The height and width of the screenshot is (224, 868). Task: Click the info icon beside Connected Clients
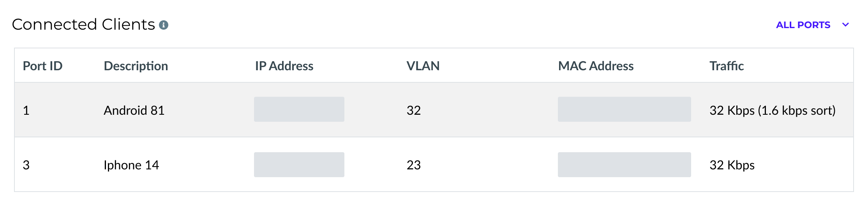click(x=164, y=25)
